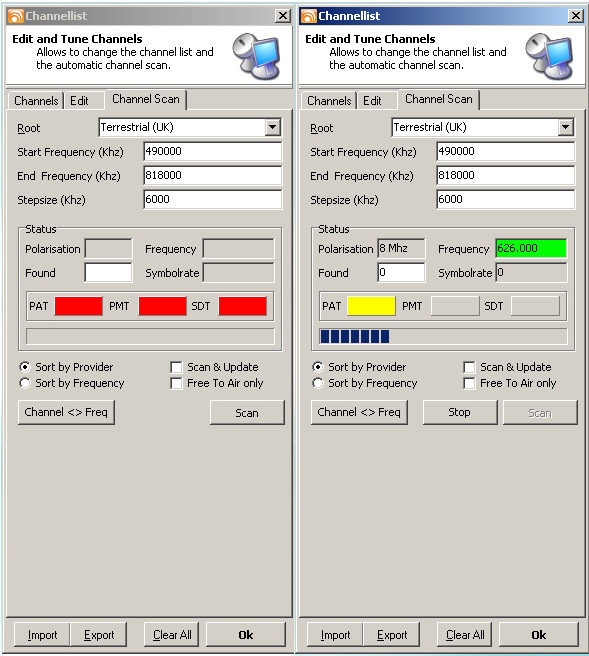Click Channel <> Freq button in right window
The image size is (589, 656).
pos(359,413)
